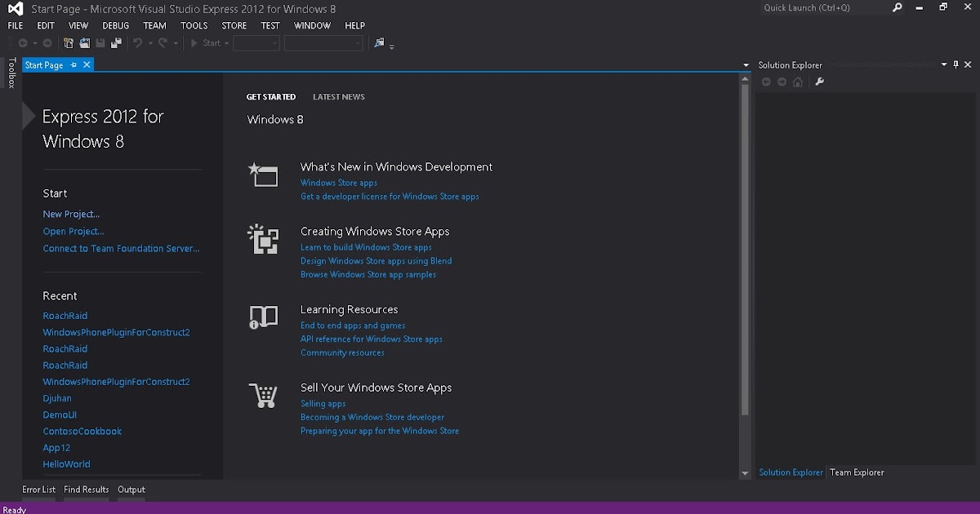Open the Undo history dropdown arrow
The width and height of the screenshot is (980, 514).
[x=150, y=43]
